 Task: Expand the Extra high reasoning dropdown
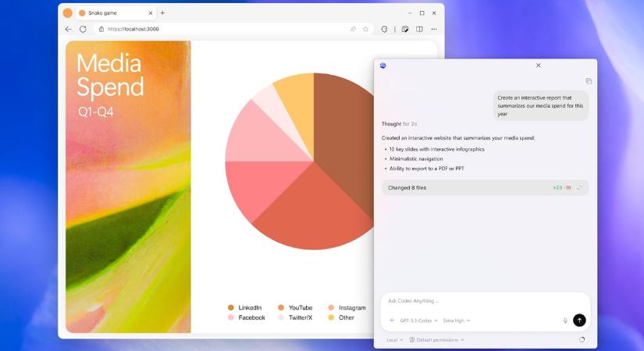click(457, 321)
